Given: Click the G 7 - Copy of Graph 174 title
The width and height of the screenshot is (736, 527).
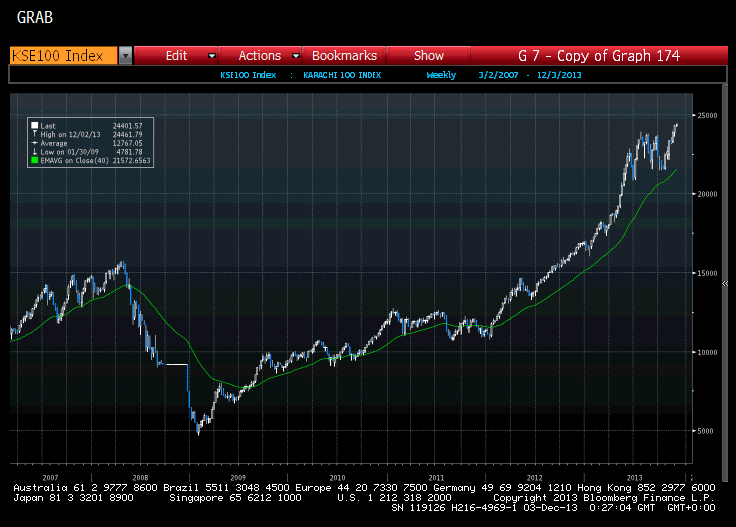Looking at the screenshot, I should [599, 55].
